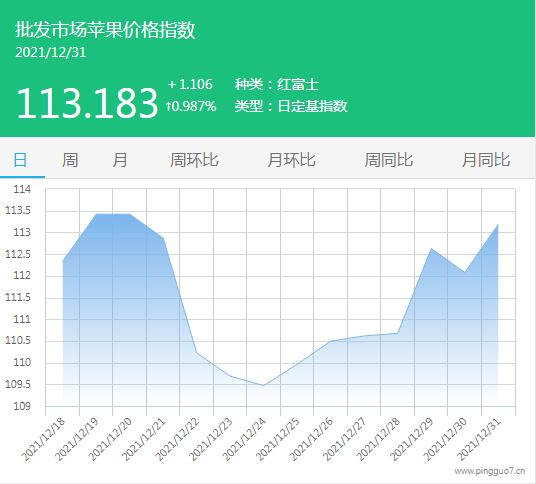Click the 类型：日定基指数 label
This screenshot has height=484, width=536.
pyautogui.click(x=291, y=106)
